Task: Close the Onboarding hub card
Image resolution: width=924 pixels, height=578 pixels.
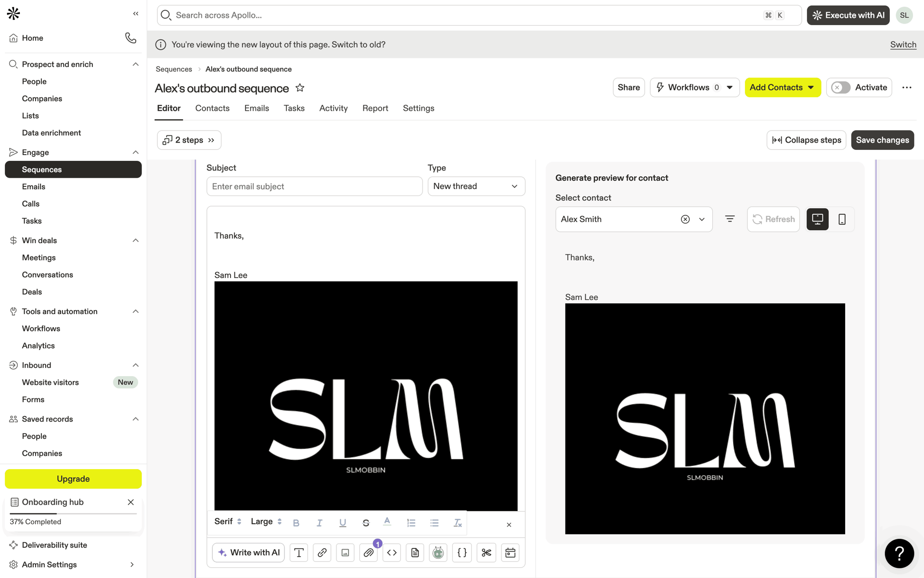Action: (131, 502)
